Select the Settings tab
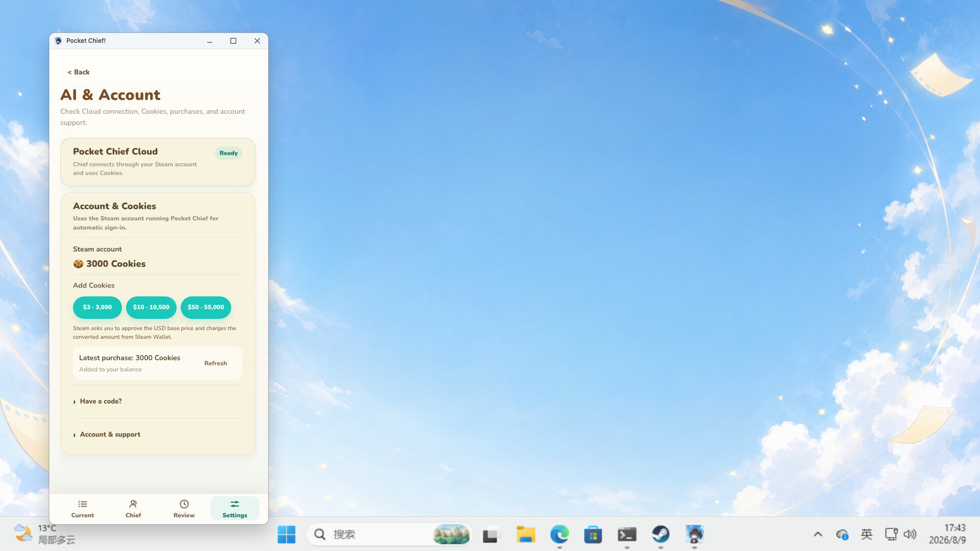The image size is (980, 551). click(x=235, y=509)
